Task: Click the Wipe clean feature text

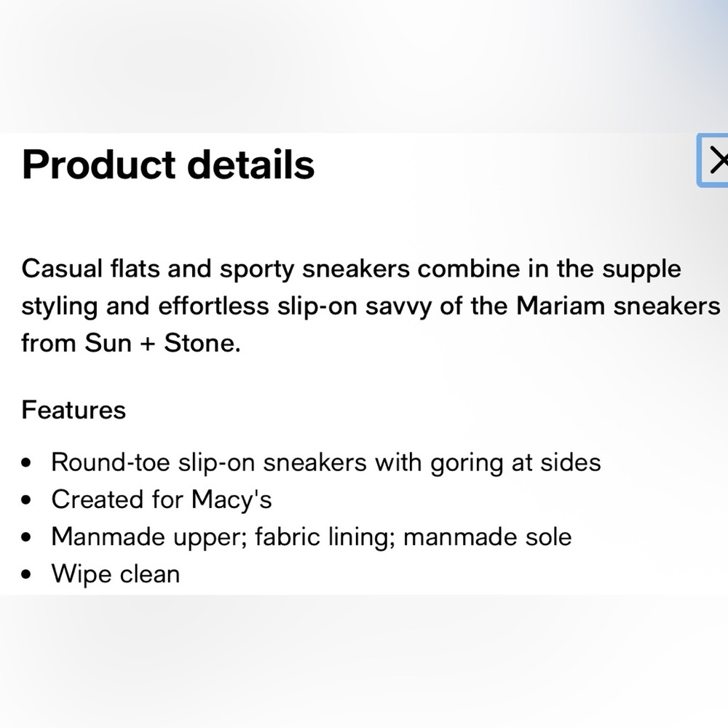Action: [x=116, y=574]
